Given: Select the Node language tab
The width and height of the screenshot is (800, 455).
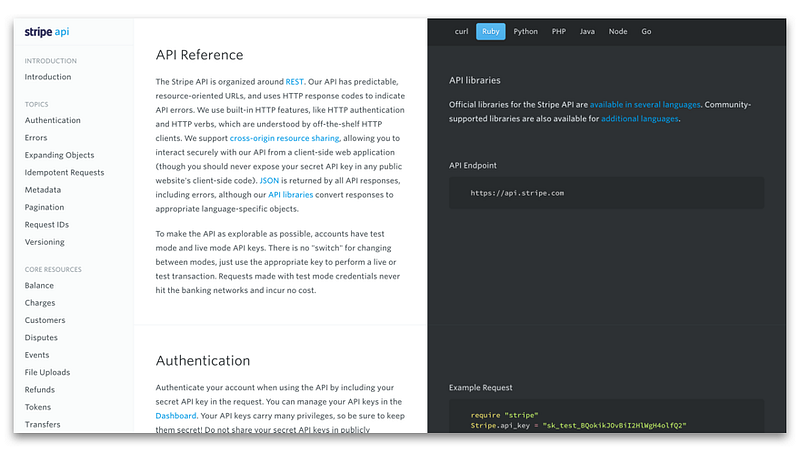Looking at the screenshot, I should tap(618, 32).
